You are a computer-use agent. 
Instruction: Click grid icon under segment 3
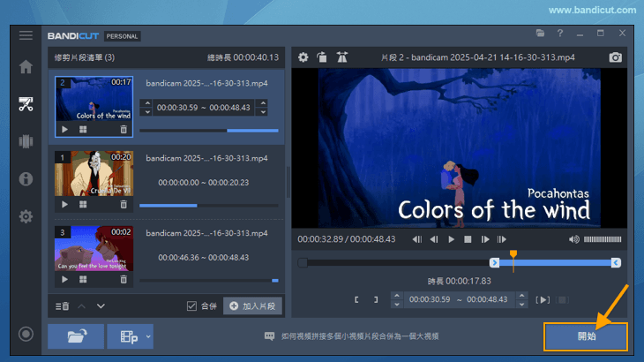[83, 279]
